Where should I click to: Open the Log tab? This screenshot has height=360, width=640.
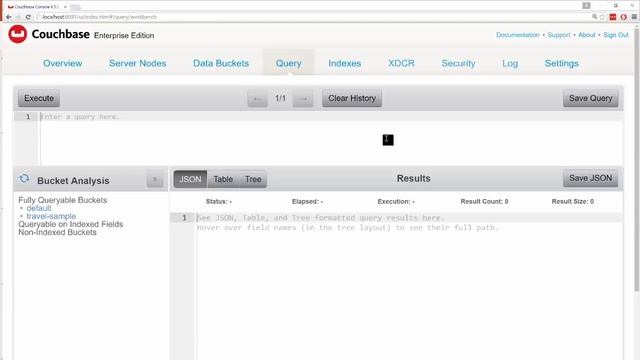pos(510,63)
